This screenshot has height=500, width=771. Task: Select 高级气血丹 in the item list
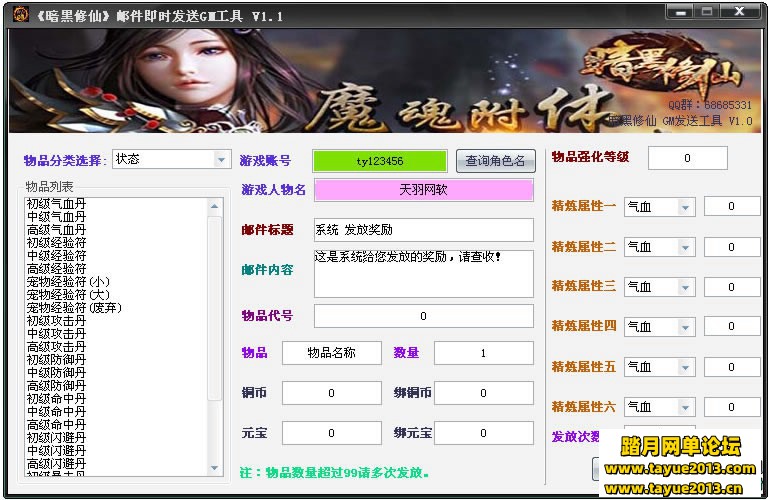coord(56,230)
